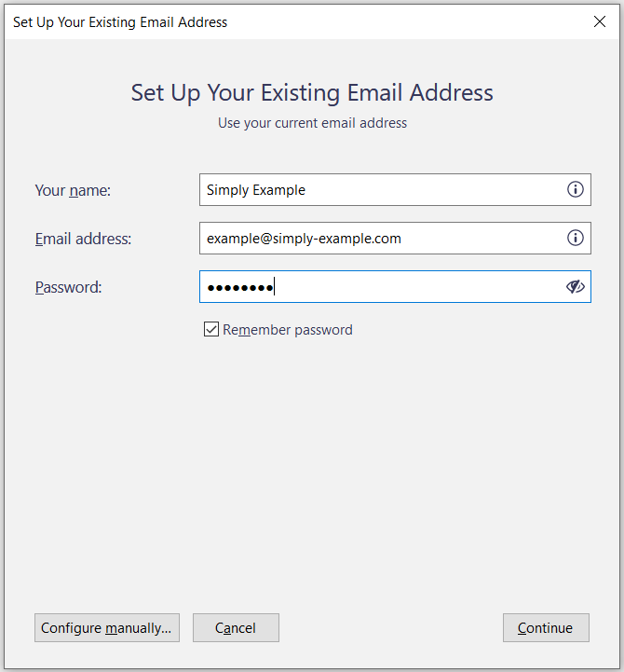Image resolution: width=624 pixels, height=672 pixels.
Task: Close the email setup dialog window
Action: pos(600,21)
